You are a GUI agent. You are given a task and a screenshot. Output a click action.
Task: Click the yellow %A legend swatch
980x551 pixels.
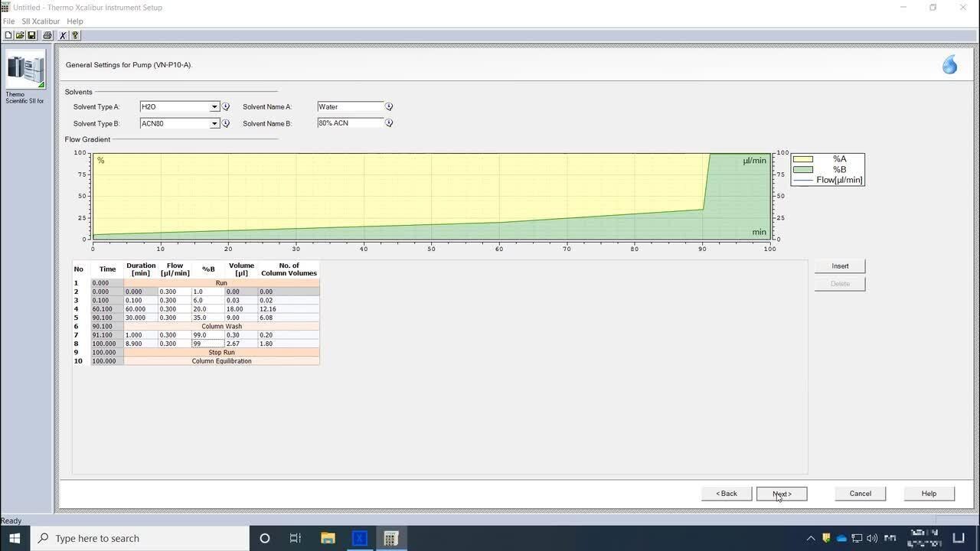803,159
